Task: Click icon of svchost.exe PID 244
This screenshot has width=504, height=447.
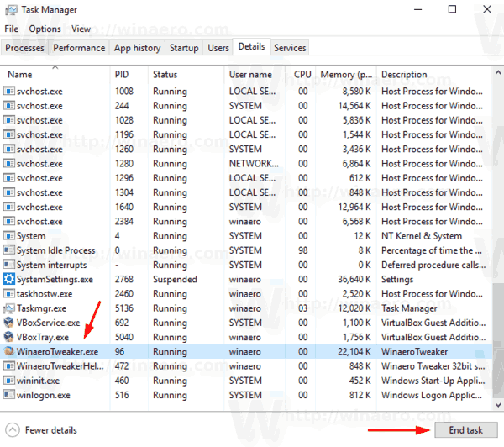Action: pyautogui.click(x=8, y=106)
